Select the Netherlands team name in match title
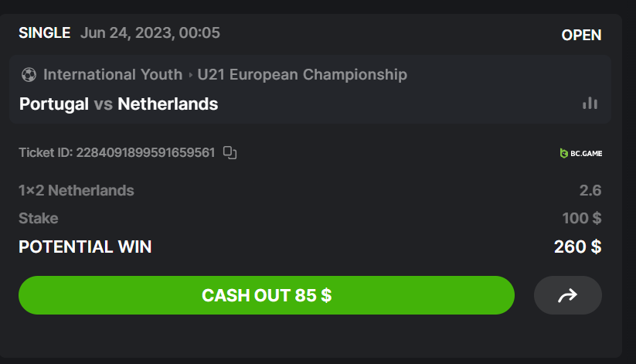 (x=168, y=104)
